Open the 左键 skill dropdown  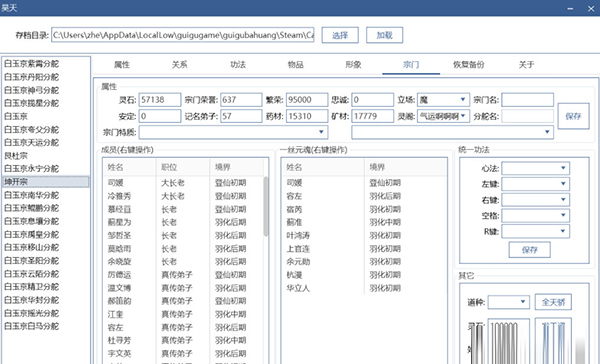point(535,184)
